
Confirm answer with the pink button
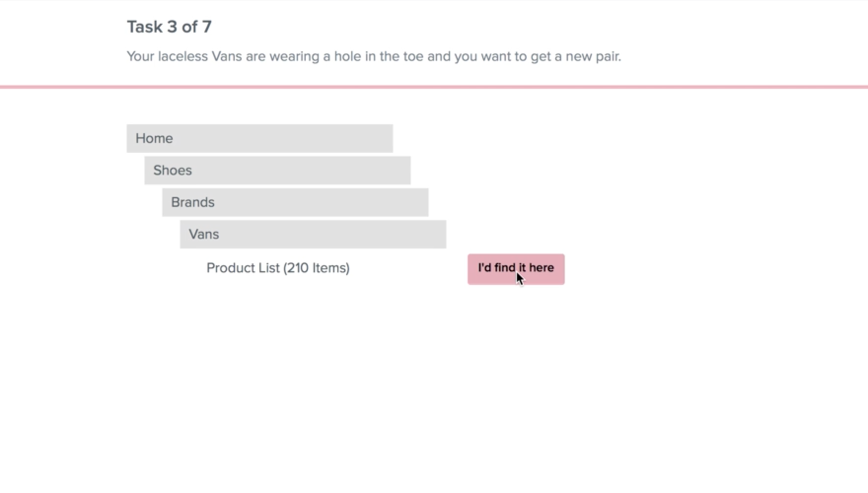pos(516,269)
